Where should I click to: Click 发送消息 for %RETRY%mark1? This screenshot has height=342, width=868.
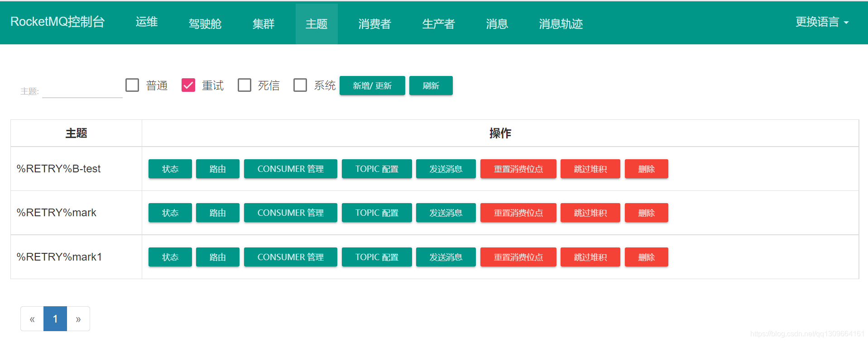446,257
